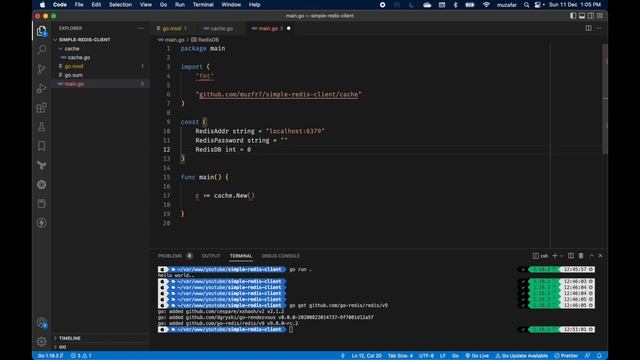Click Go 1.18.3 version in status bar
The width and height of the screenshot is (640, 360).
pos(50,356)
